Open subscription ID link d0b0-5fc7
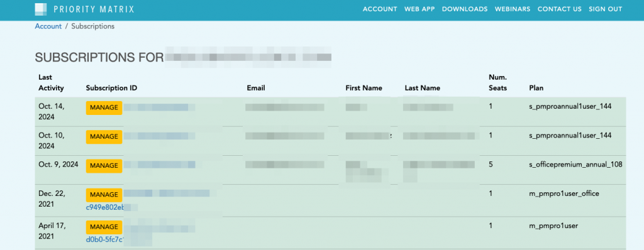Screen dimensions: 644x250 pyautogui.click(x=105, y=240)
